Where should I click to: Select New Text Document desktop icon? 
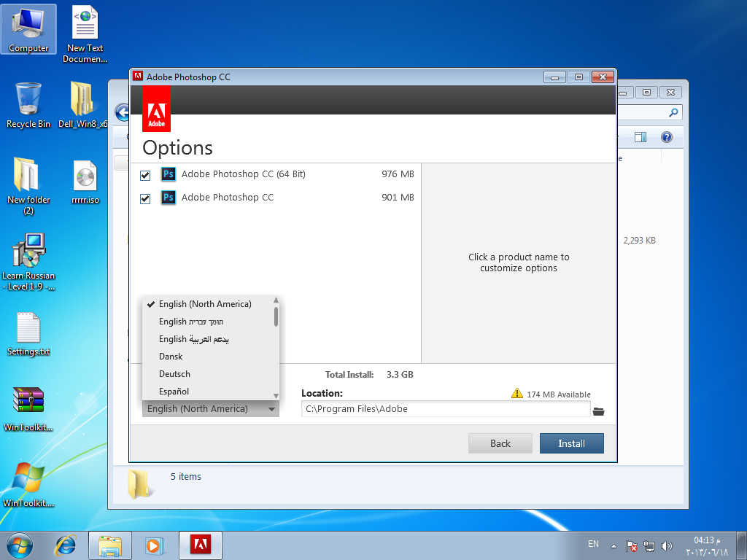tap(85, 34)
